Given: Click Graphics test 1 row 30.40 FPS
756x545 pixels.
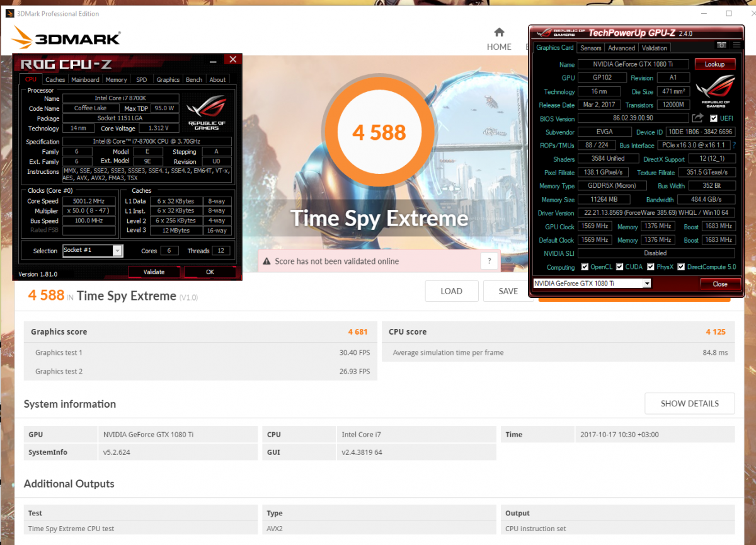Looking at the screenshot, I should pos(200,352).
